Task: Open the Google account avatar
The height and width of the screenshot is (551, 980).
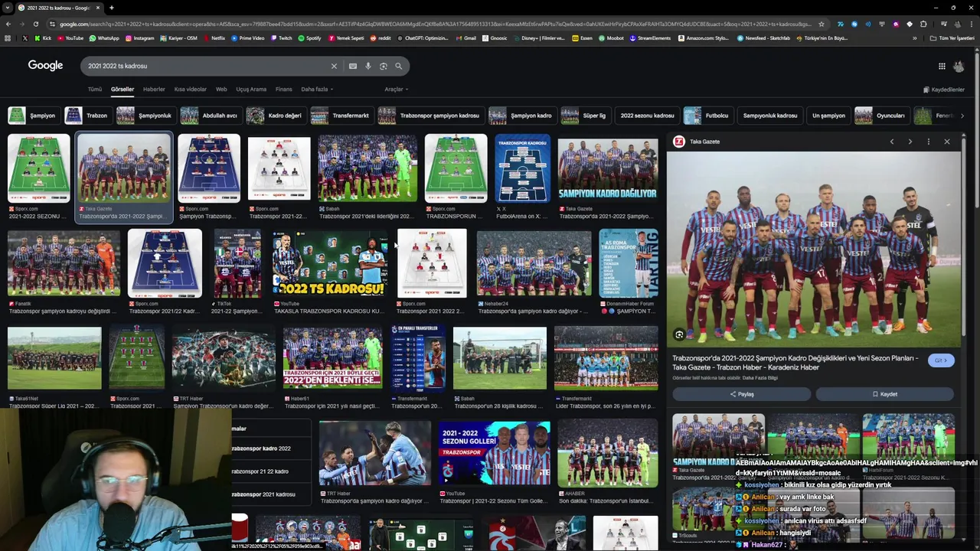Action: tap(959, 66)
